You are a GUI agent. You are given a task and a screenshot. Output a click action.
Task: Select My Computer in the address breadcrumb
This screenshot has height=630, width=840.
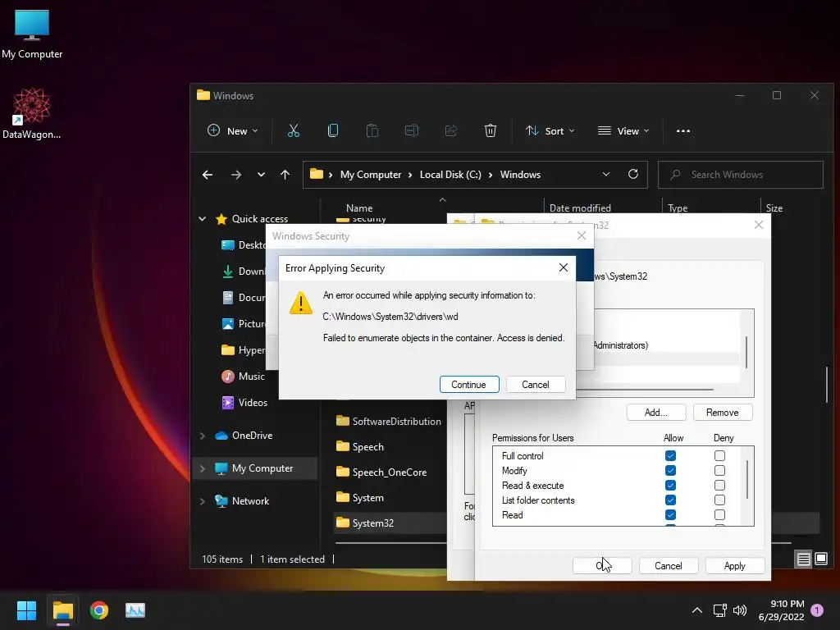coord(371,175)
